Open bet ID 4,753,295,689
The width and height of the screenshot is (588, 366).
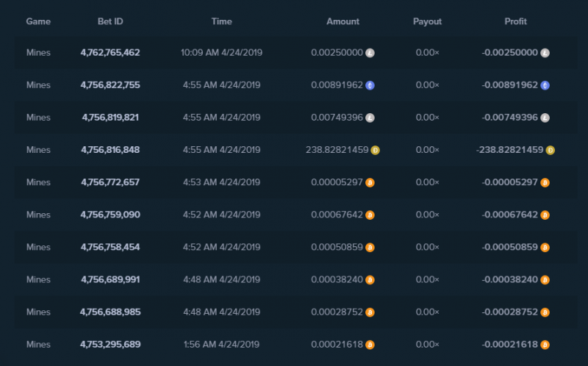click(110, 345)
